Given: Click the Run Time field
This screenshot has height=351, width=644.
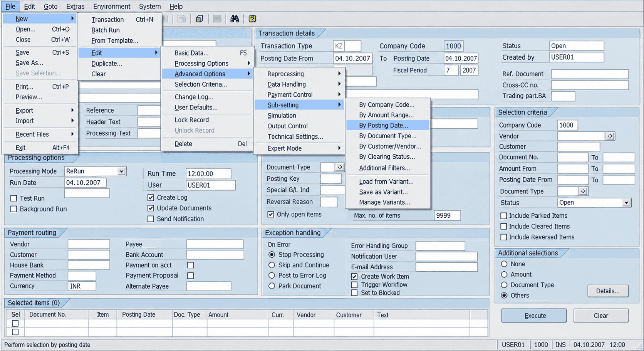Looking at the screenshot, I should coord(208,174).
